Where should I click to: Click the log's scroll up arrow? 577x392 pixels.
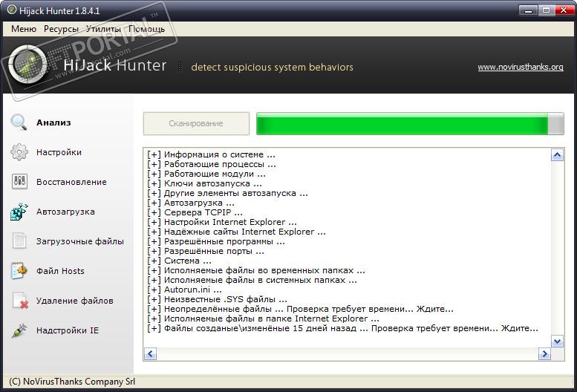pyautogui.click(x=557, y=155)
